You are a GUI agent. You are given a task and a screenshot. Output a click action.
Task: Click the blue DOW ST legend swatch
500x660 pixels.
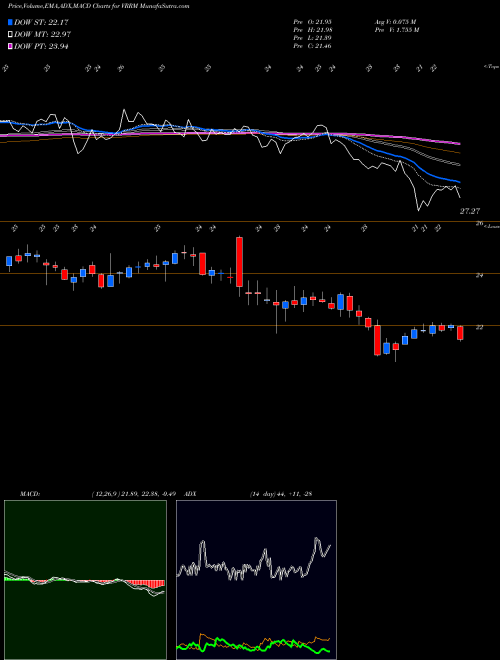click(11, 22)
